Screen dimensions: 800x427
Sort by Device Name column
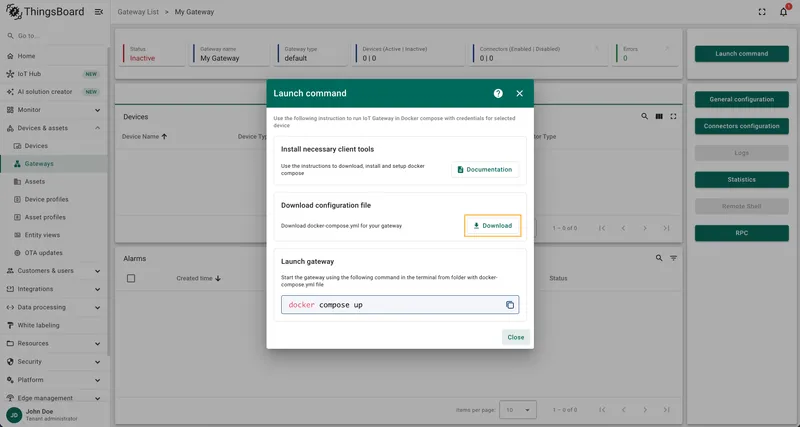(x=144, y=137)
